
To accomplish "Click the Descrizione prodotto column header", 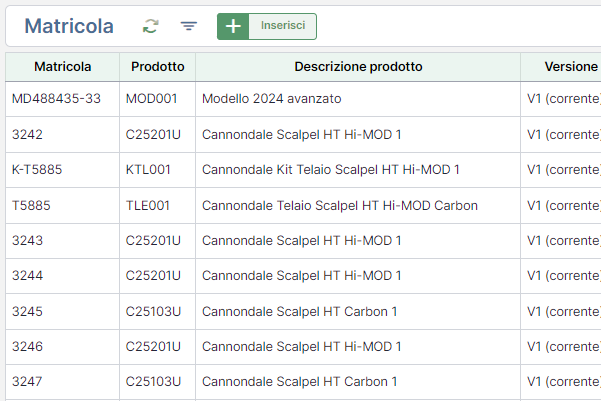I will [x=358, y=67].
